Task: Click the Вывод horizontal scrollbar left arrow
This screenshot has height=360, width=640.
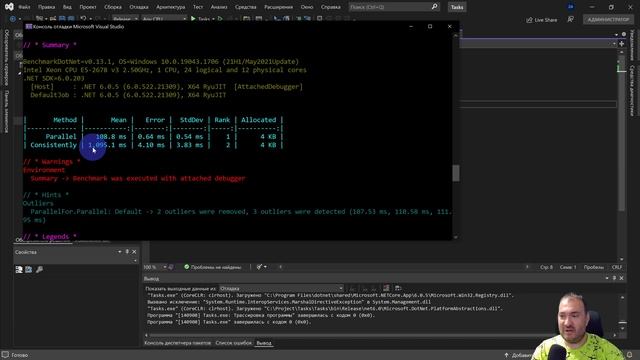Action: pyautogui.click(x=147, y=335)
